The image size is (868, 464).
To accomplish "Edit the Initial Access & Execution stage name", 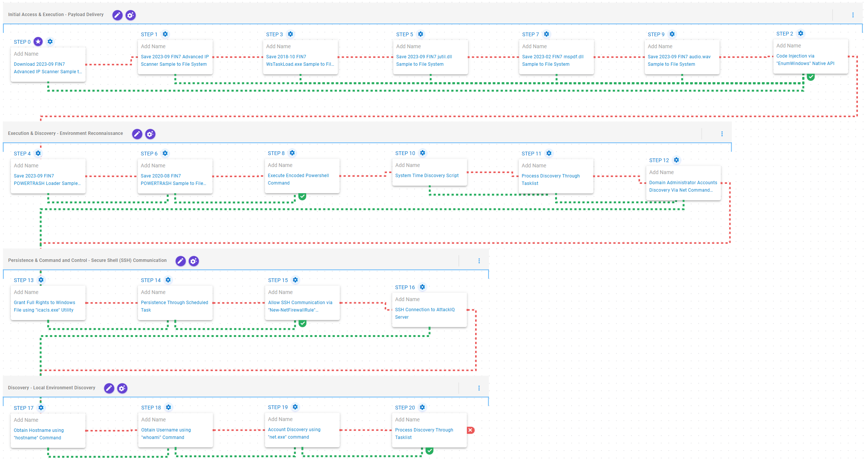I will tap(117, 15).
